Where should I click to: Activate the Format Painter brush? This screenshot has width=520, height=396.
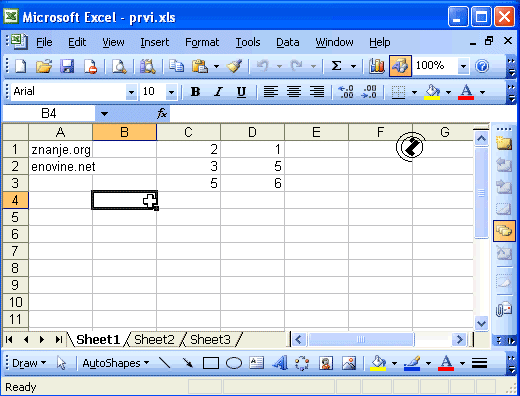234,66
